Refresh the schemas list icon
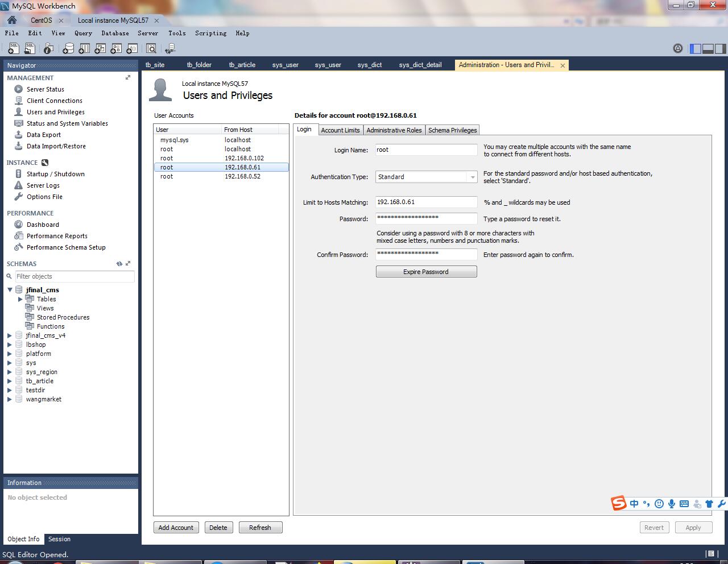This screenshot has height=564, width=728. (119, 264)
